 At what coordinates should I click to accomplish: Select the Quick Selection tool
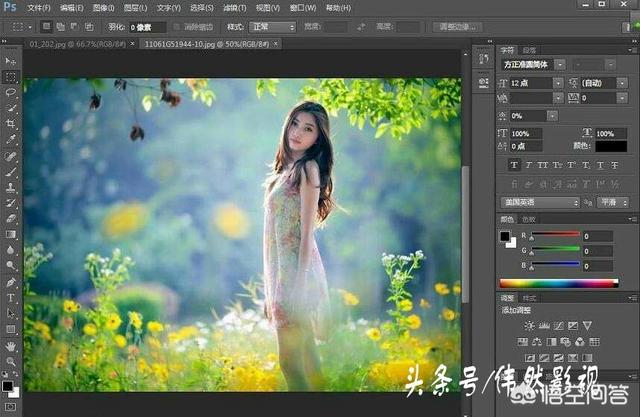tap(10, 108)
